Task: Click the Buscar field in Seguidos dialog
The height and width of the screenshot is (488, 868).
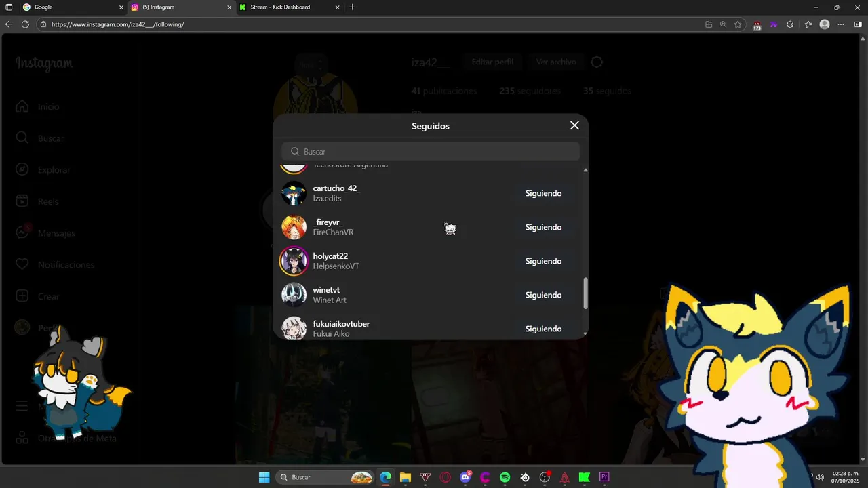Action: click(431, 151)
